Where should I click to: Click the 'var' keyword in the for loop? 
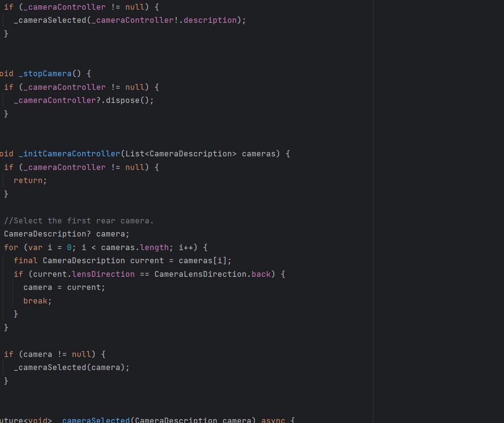35,248
